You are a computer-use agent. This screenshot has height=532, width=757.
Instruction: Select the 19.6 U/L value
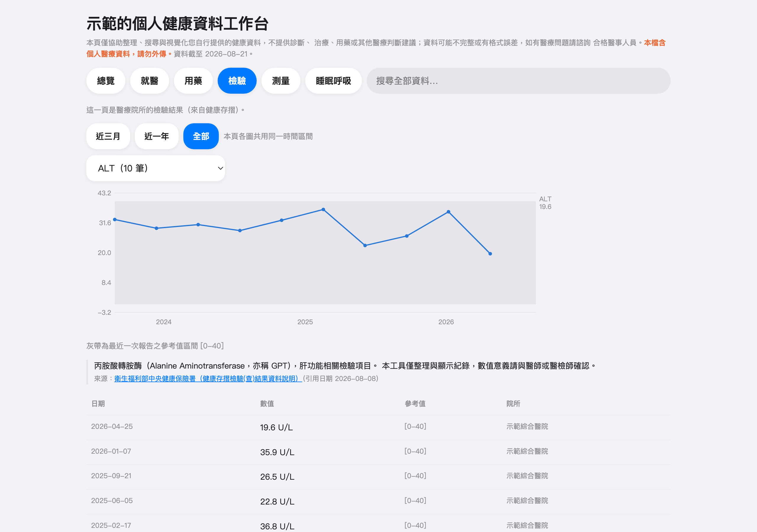[276, 427]
